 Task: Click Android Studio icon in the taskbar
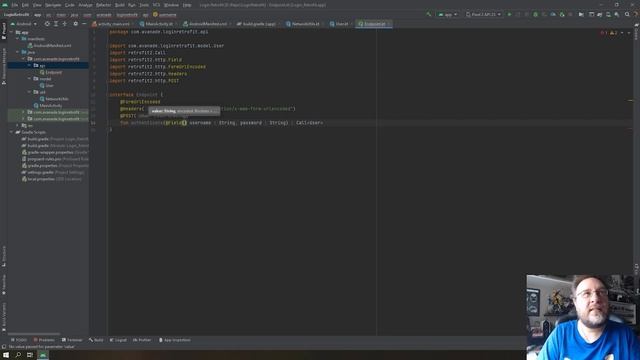point(43,355)
